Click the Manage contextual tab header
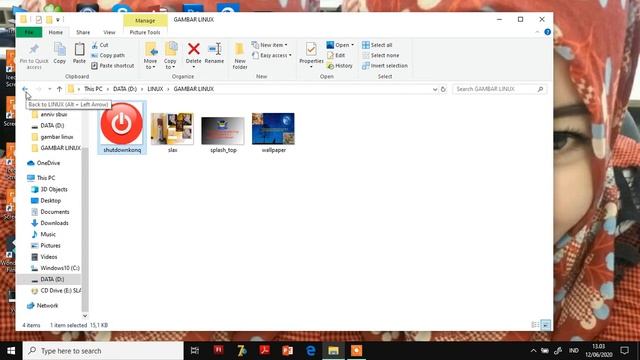640x360 pixels. point(145,20)
